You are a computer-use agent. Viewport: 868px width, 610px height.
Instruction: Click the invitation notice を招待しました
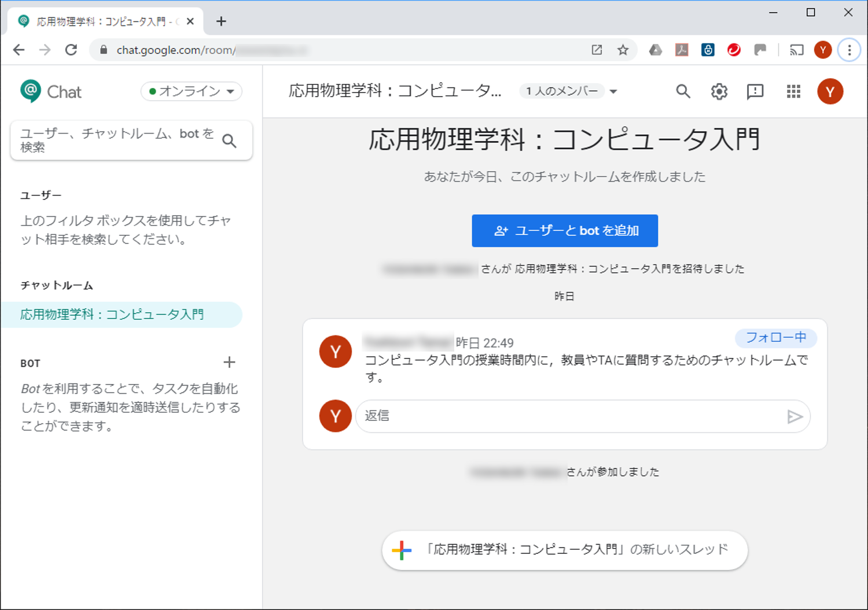564,269
